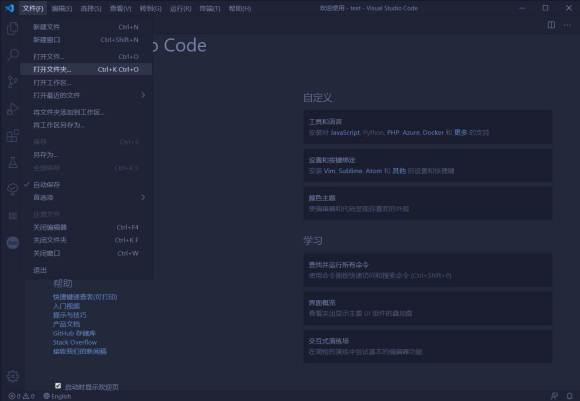580x401 pixels.
Task: Click the Split Editor icon at top right
Action: (551, 25)
